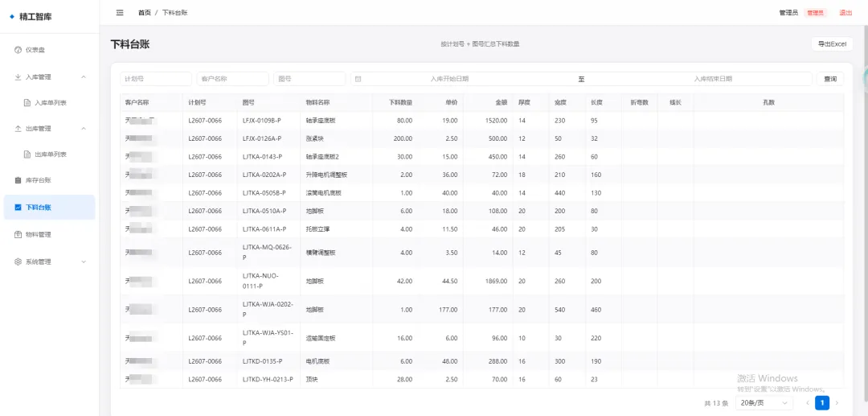Click the 下料台账 chart icon

point(18,207)
